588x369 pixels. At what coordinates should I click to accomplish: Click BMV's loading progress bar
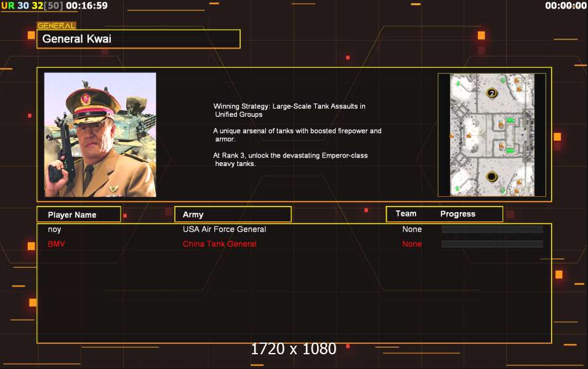coord(492,244)
